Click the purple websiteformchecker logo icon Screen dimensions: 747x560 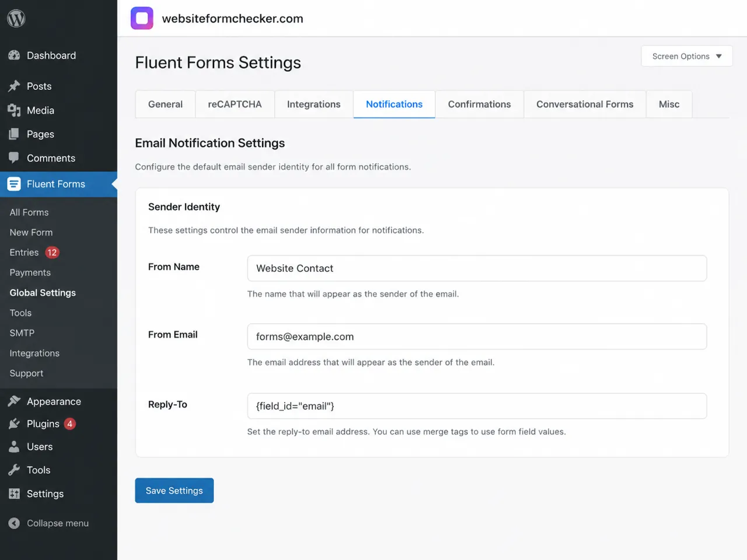click(x=142, y=18)
